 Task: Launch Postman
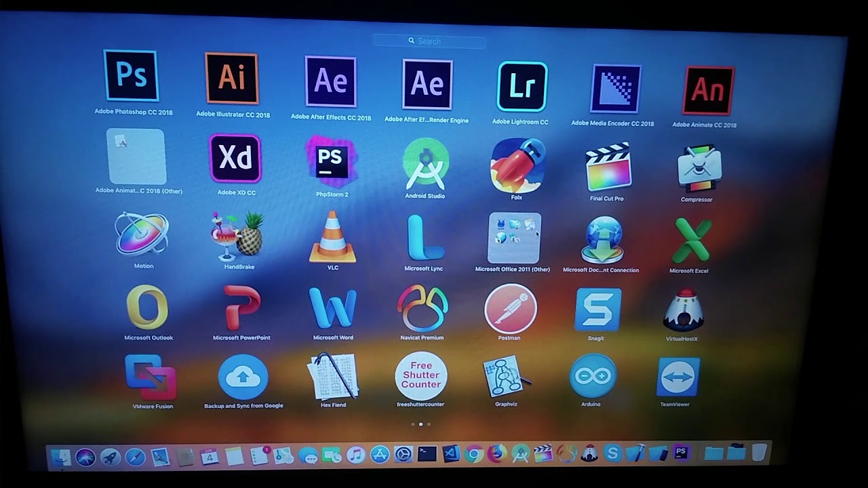pos(511,308)
